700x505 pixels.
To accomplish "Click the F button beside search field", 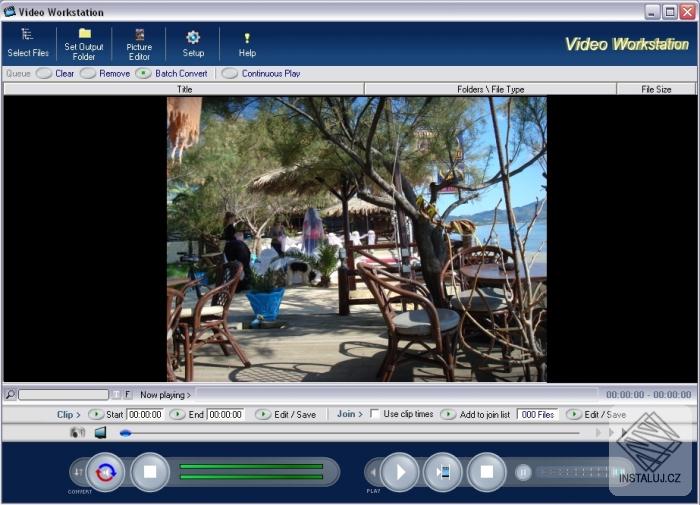I will (x=128, y=394).
